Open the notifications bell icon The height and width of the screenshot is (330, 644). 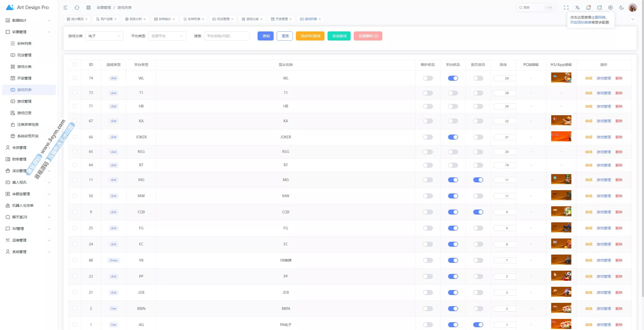pyautogui.click(x=588, y=8)
